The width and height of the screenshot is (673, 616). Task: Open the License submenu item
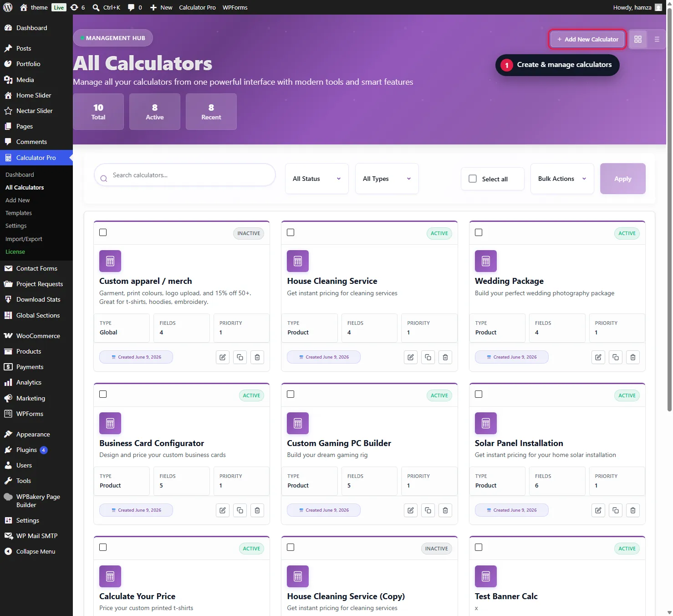(15, 252)
